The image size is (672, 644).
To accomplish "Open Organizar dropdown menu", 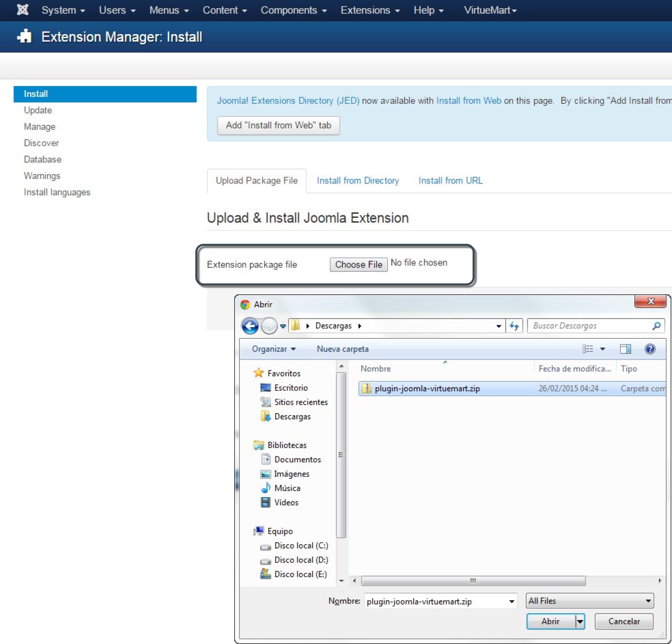I will pos(274,349).
